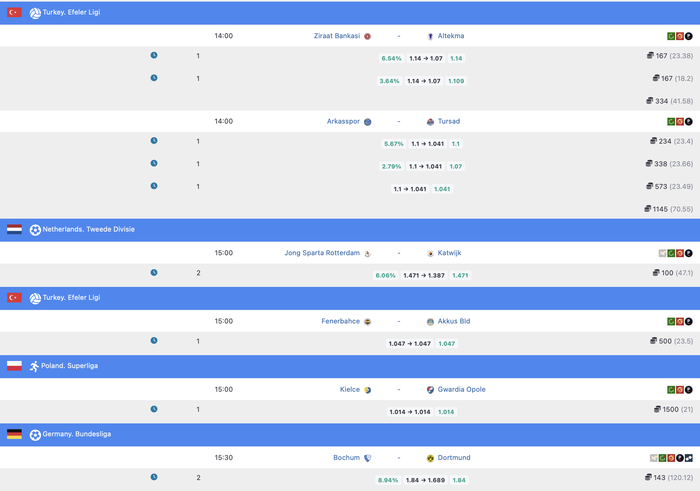Viewport: 700px width, 491px height.
Task: Open first Turkey. Efeler Ligi league header
Action: click(x=71, y=12)
